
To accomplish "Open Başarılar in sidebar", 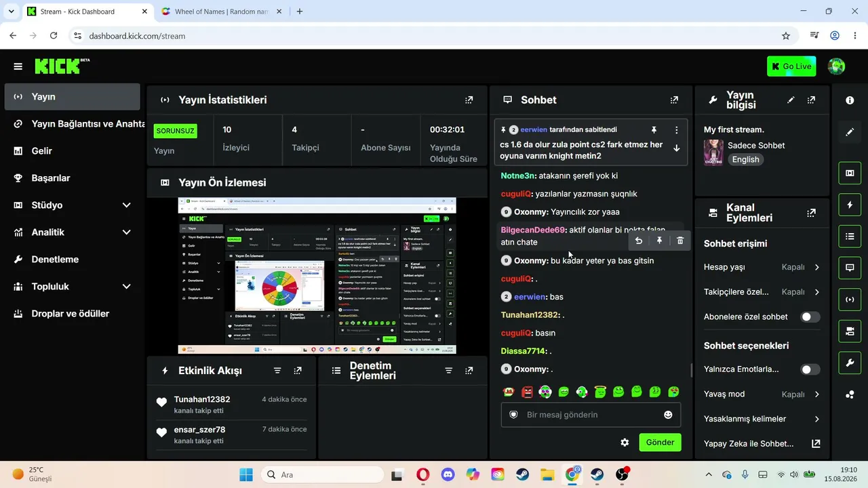I will (72, 178).
